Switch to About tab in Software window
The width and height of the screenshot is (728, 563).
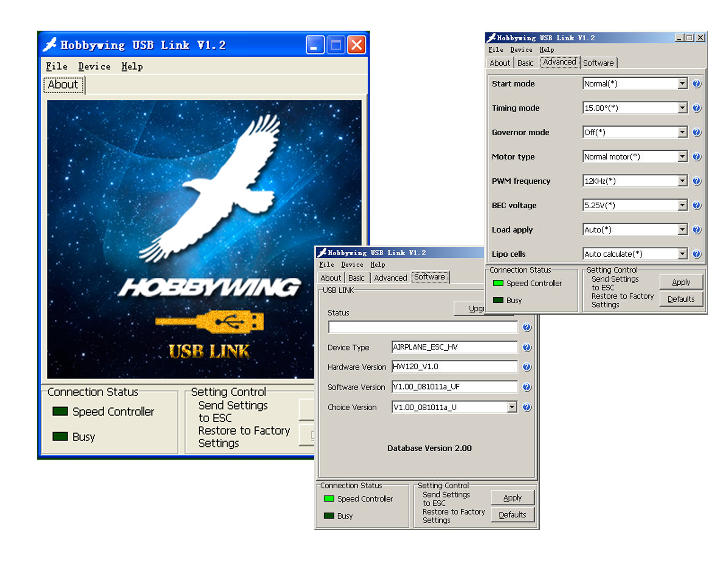tap(330, 278)
